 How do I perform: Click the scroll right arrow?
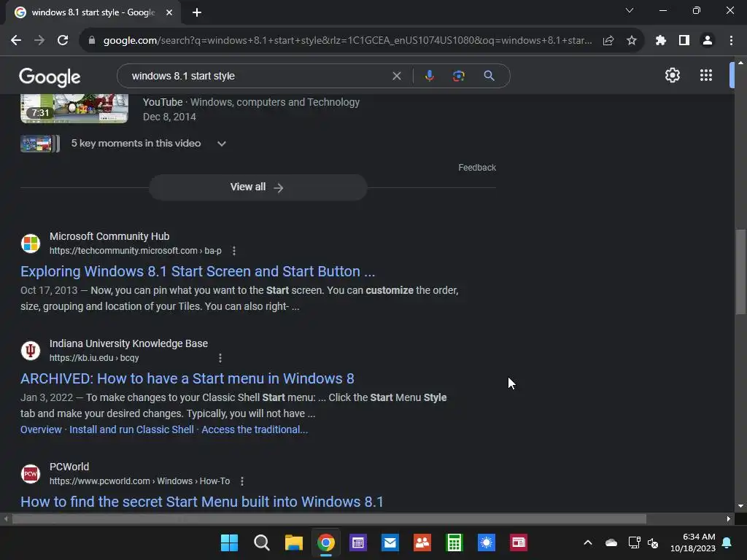(x=729, y=519)
